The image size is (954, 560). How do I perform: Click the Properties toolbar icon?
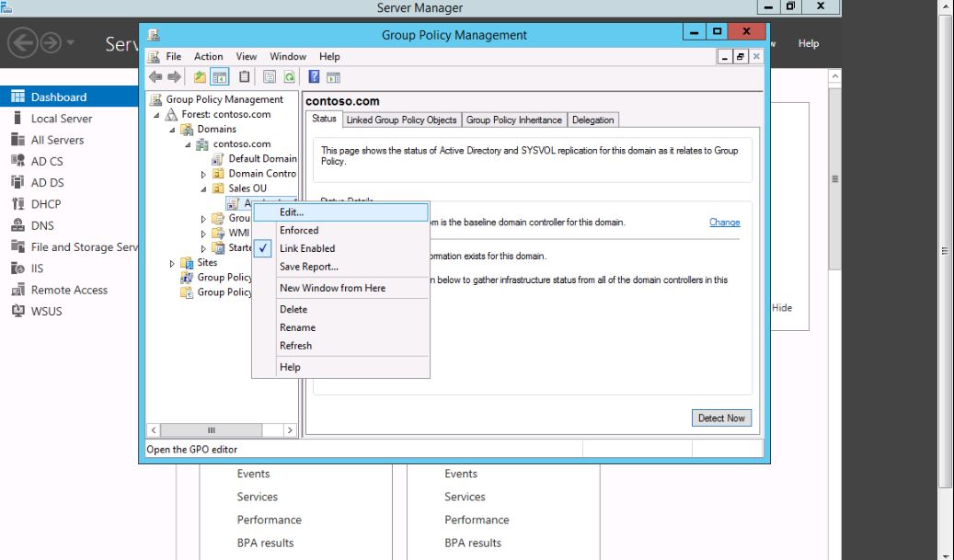tap(270, 76)
